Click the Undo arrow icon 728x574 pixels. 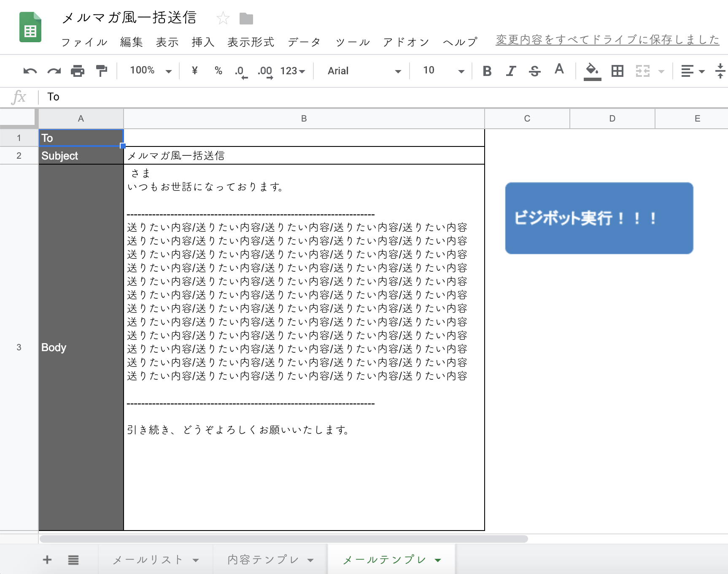[x=30, y=71]
